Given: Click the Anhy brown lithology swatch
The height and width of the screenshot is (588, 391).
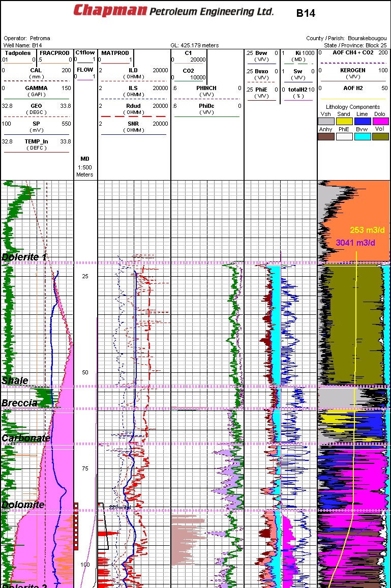Looking at the screenshot, I should [x=326, y=136].
